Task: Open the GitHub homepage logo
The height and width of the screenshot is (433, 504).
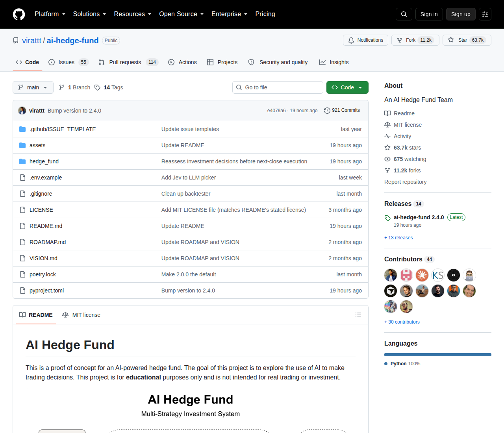Action: pyautogui.click(x=19, y=14)
